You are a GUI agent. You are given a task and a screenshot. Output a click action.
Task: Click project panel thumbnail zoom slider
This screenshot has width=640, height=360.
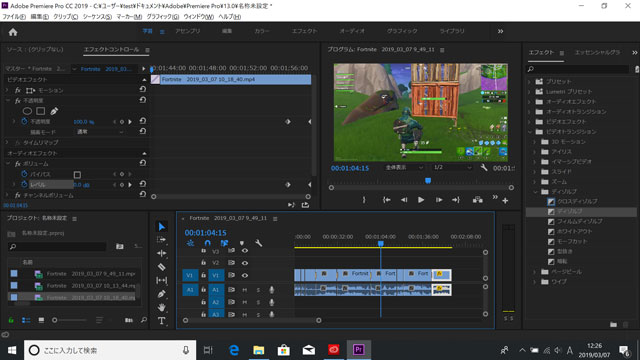click(69, 320)
